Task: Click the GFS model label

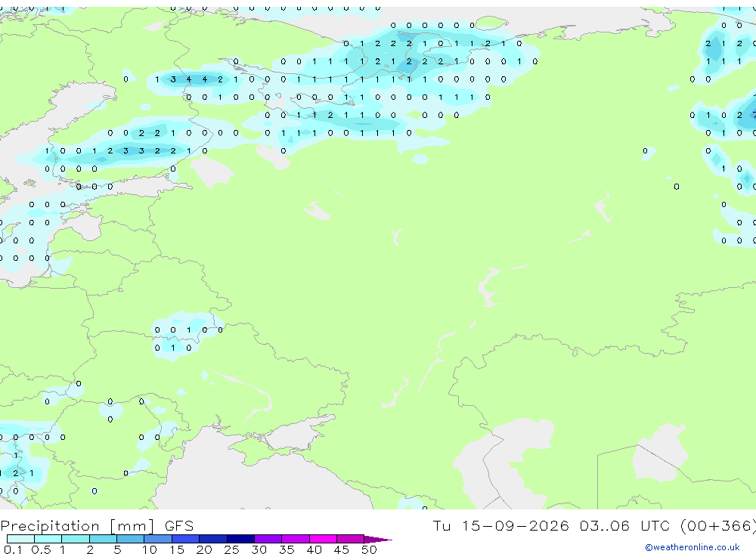Action: pos(179,526)
